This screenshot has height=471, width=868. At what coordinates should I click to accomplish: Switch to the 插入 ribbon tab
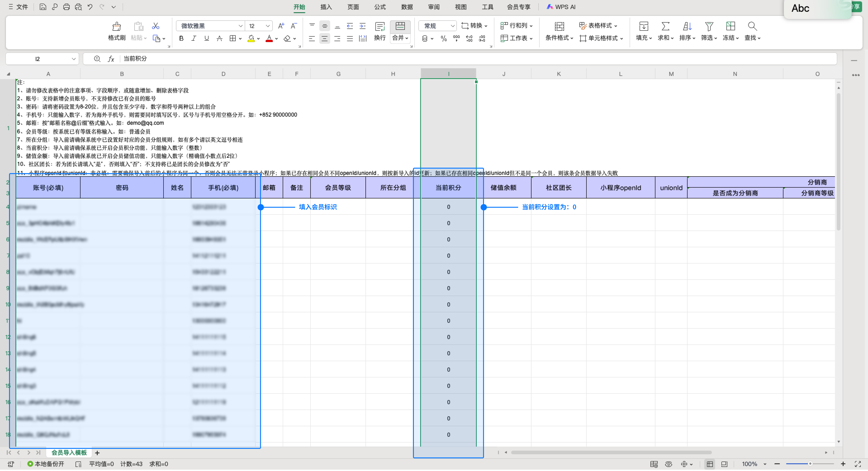tap(326, 7)
